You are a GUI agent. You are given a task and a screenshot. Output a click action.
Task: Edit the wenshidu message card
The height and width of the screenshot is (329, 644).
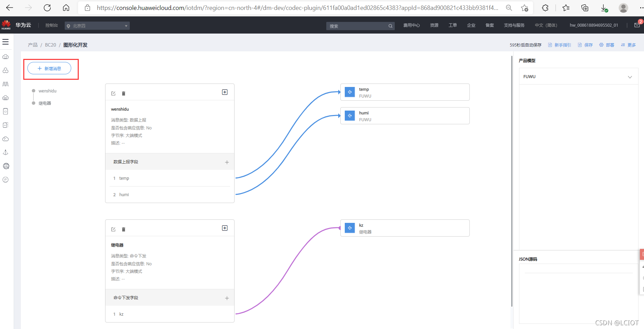113,93
